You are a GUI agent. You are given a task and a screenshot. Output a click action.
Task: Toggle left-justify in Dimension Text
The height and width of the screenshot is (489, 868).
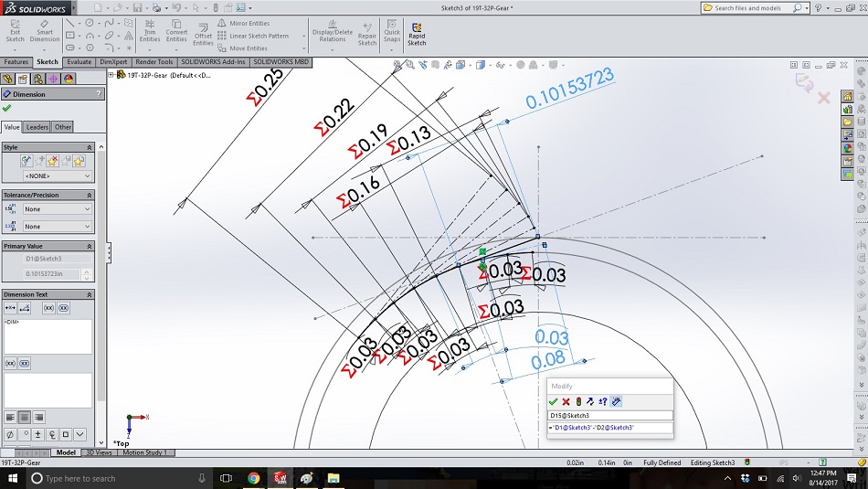pyautogui.click(x=10, y=417)
